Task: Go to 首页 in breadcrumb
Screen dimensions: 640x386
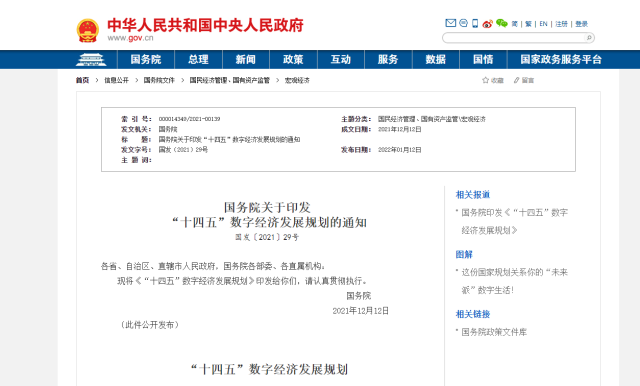Action: [82, 80]
